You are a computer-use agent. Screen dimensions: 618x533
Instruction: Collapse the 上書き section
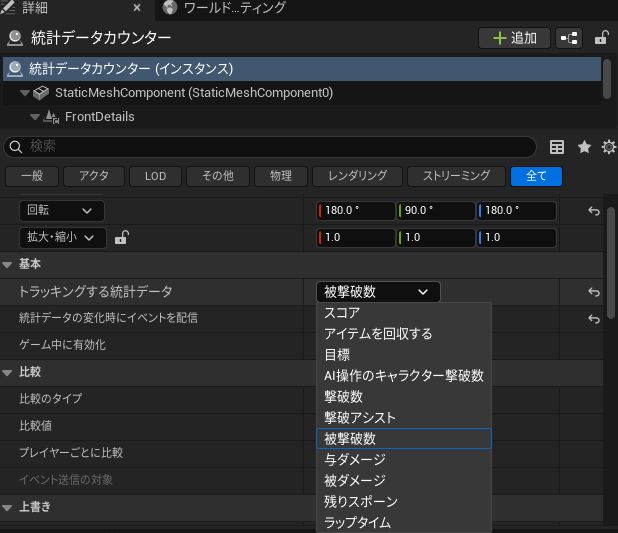pos(7,508)
